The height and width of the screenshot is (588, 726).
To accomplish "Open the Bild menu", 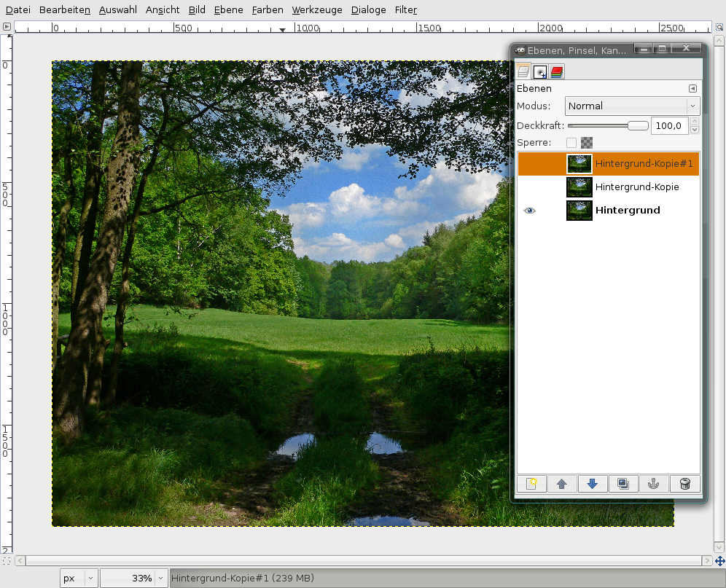I will 197,9.
